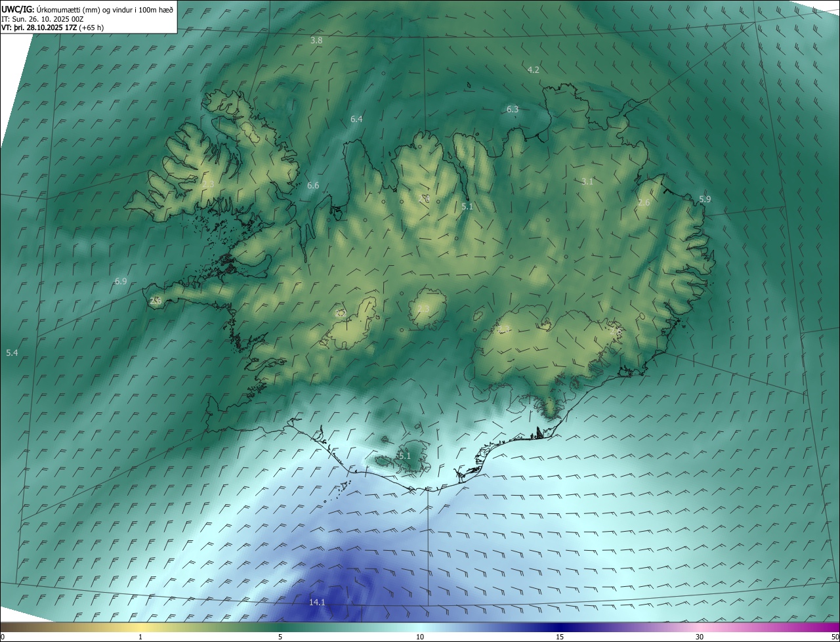Click the 5.9 value label

[705, 199]
